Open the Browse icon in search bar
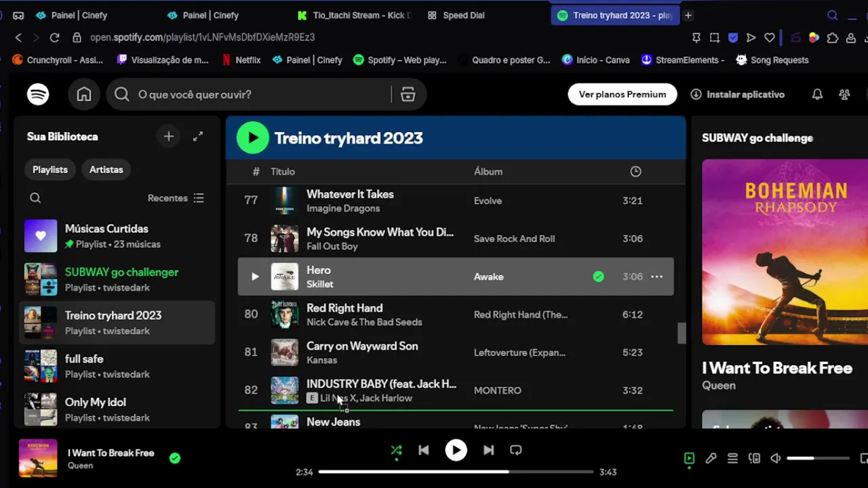 point(408,94)
